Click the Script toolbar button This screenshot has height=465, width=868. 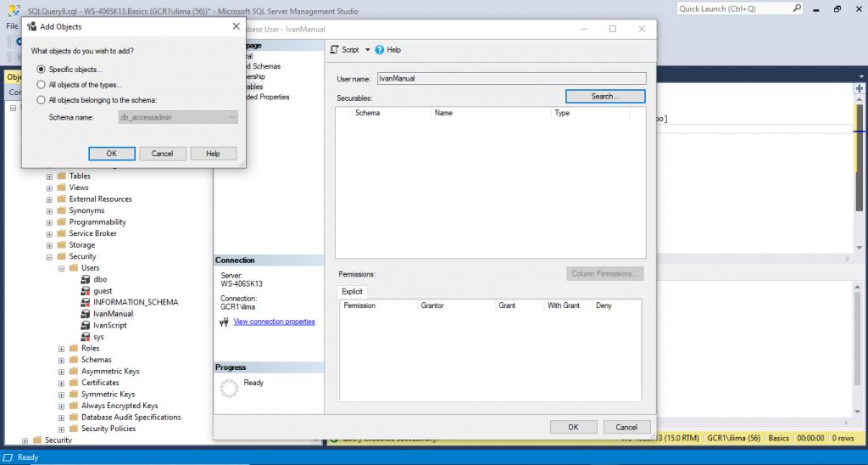[x=344, y=50]
